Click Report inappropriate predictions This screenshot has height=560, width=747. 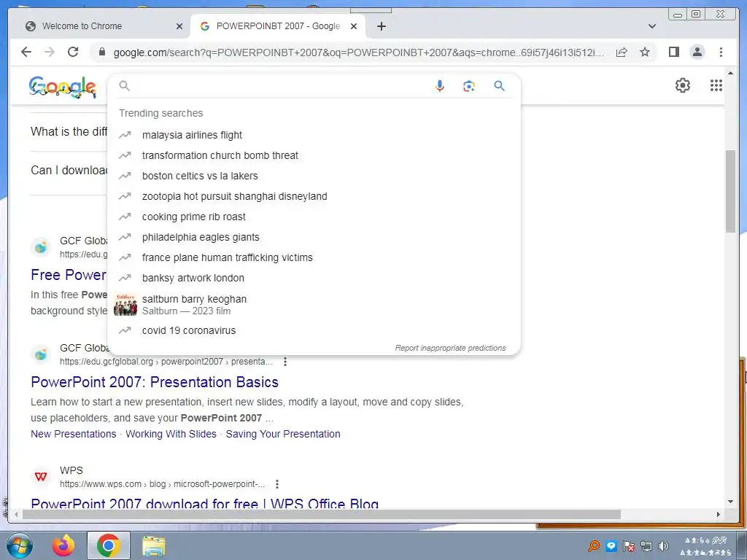tap(450, 348)
